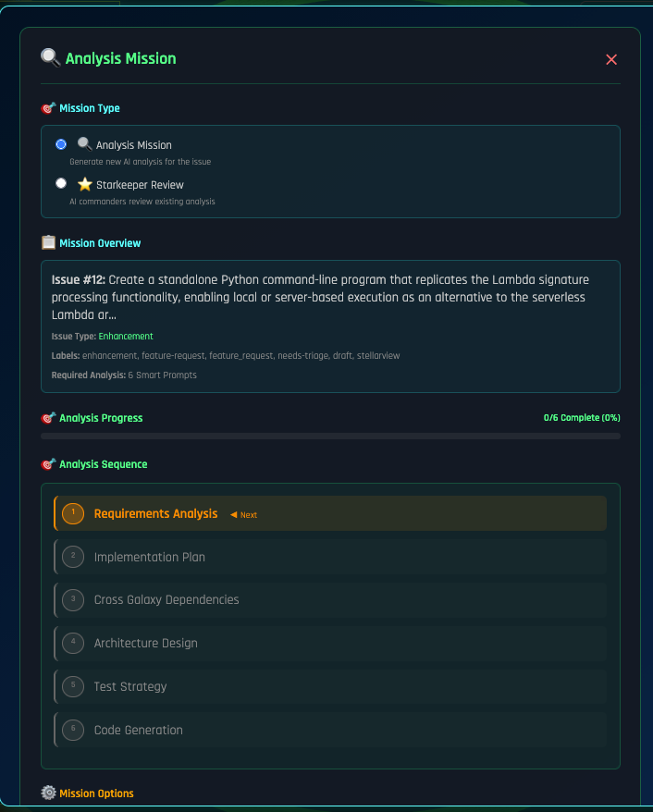653x812 pixels.
Task: Open the Implementation Plan step
Action: [150, 557]
